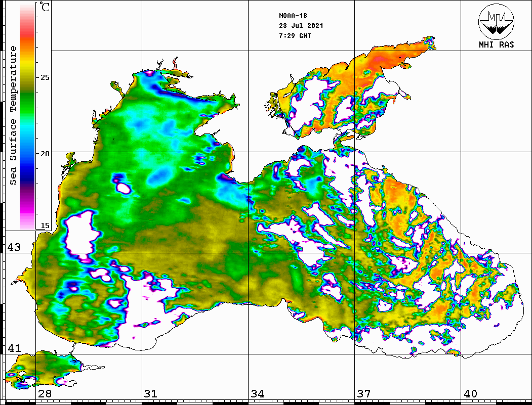
Task: Click longitude label '40'
Action: (470, 394)
